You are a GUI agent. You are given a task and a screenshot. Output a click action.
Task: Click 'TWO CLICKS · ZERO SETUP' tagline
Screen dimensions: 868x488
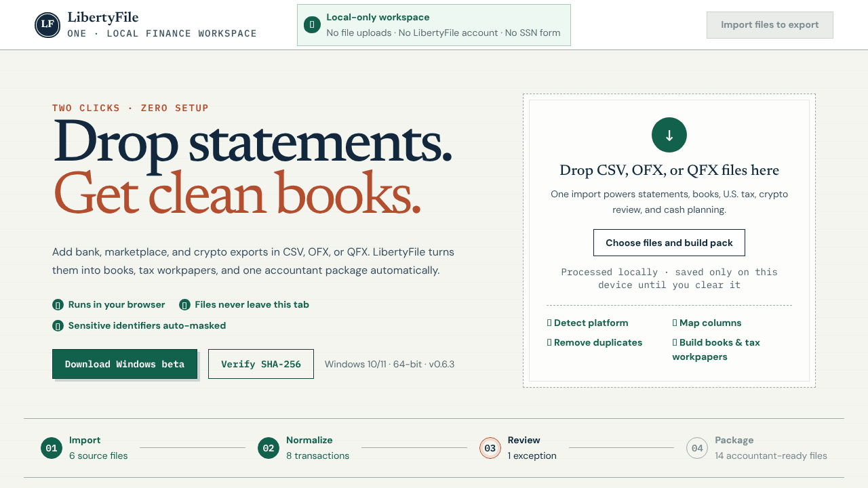(x=130, y=108)
